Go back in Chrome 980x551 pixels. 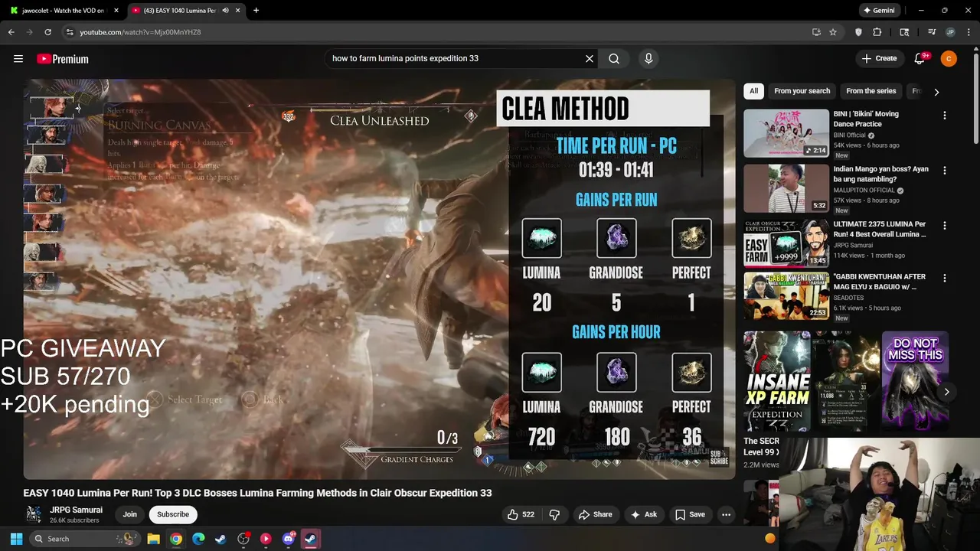click(11, 32)
